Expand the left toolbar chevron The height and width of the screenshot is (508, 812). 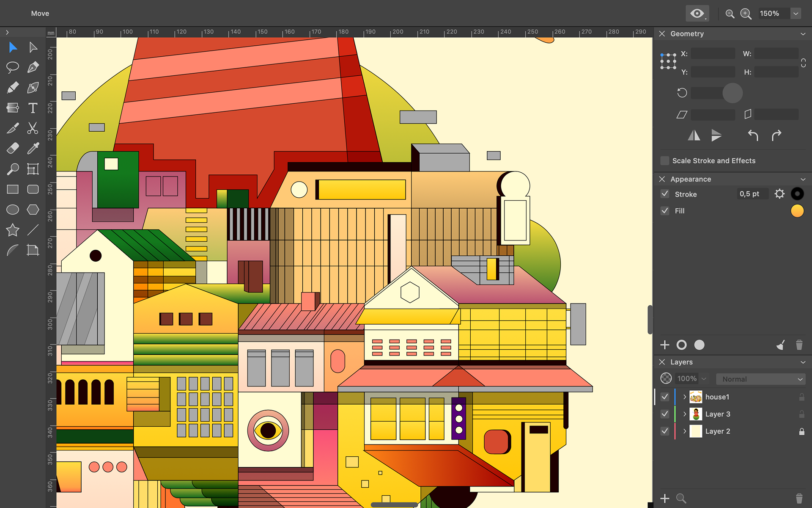point(7,32)
